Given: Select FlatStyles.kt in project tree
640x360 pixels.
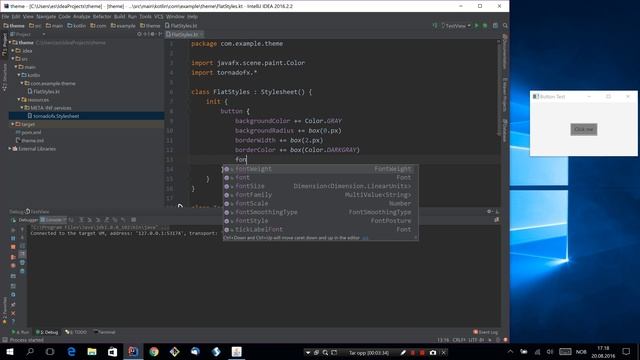Looking at the screenshot, I should pos(44,91).
